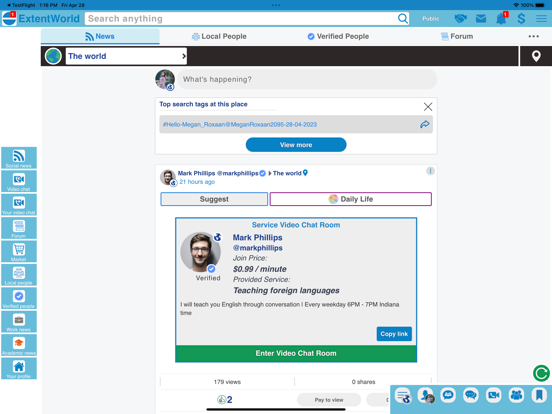552x414 pixels.
Task: Click the globe icon beside The world
Action: (53, 56)
